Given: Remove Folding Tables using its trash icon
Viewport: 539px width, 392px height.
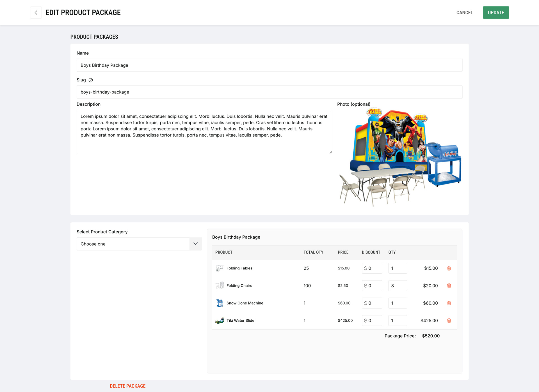Looking at the screenshot, I should (449, 268).
